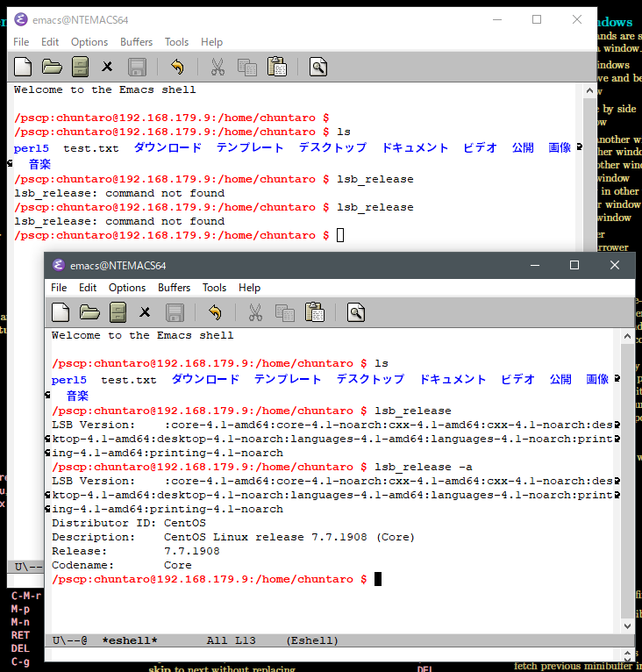Open Buffers menu in back Emacs window
The height and width of the screenshot is (672, 642).
point(136,42)
